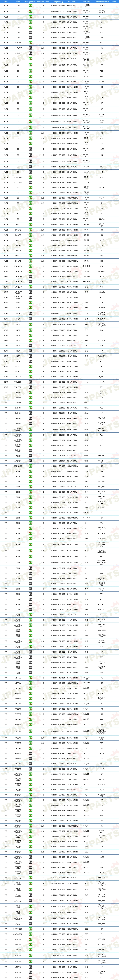
Task: Click 'TOLEDO' model cell in the KR row
Action: click(18, 371)
